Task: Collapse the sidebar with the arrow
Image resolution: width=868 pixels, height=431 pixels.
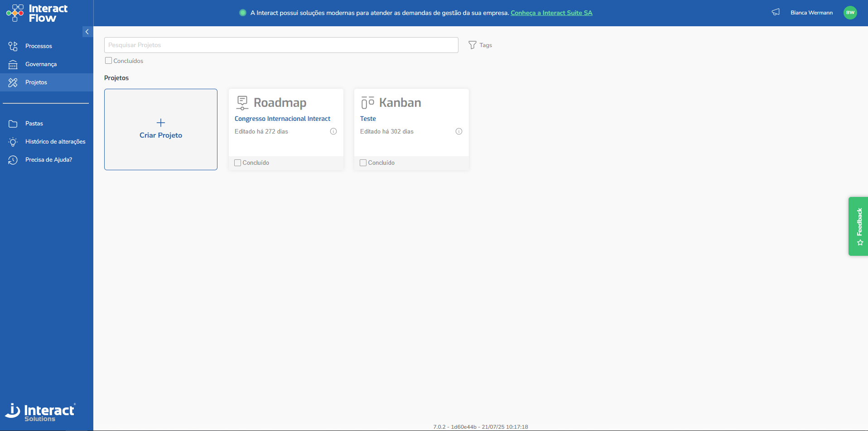Action: pos(87,32)
